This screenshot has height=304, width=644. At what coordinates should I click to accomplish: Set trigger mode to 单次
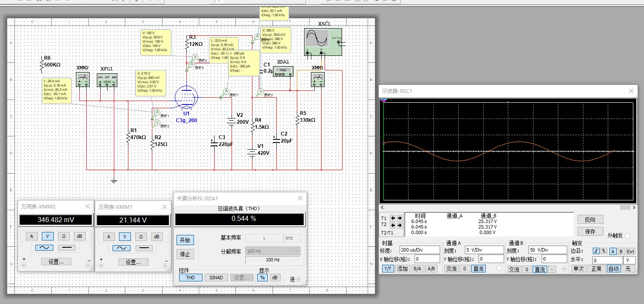coord(578,269)
